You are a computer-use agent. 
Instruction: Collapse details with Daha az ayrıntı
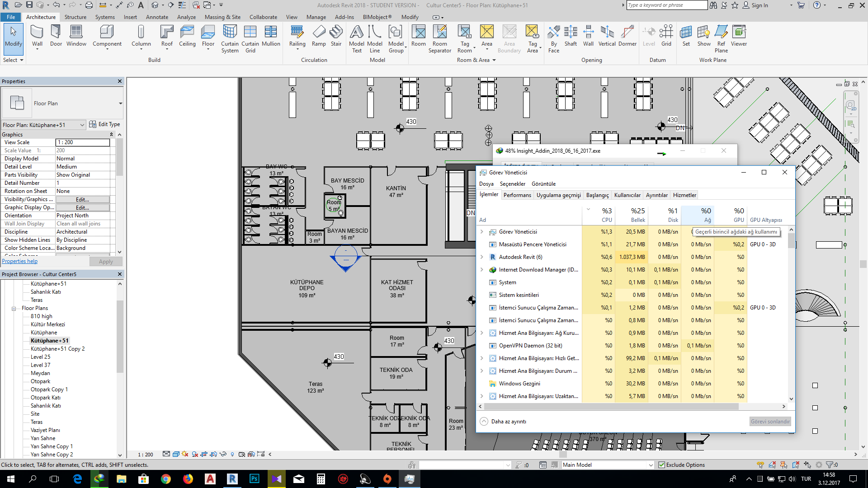tap(503, 421)
